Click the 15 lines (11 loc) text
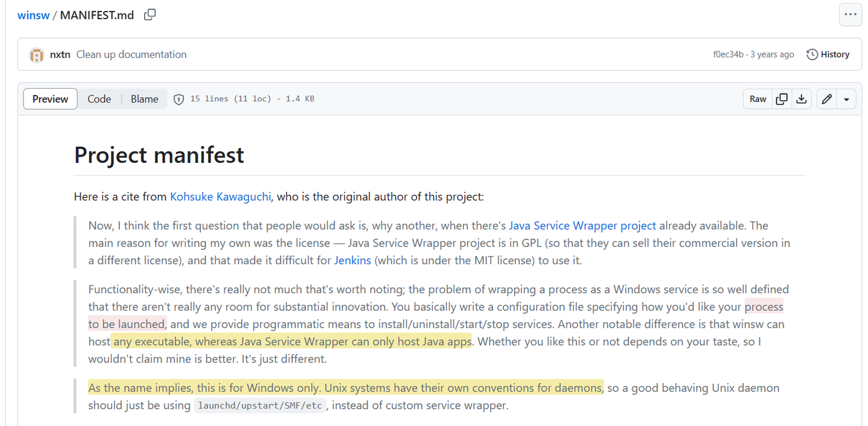Viewport: 868px width, 426px height. click(x=231, y=99)
